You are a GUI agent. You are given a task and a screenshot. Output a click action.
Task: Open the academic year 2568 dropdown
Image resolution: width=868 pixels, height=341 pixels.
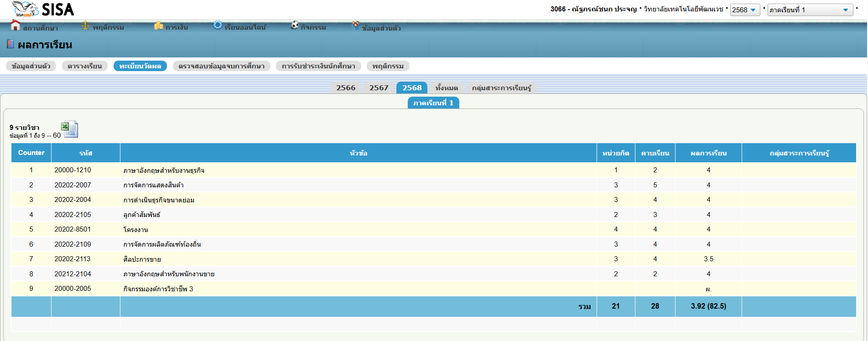(x=744, y=10)
